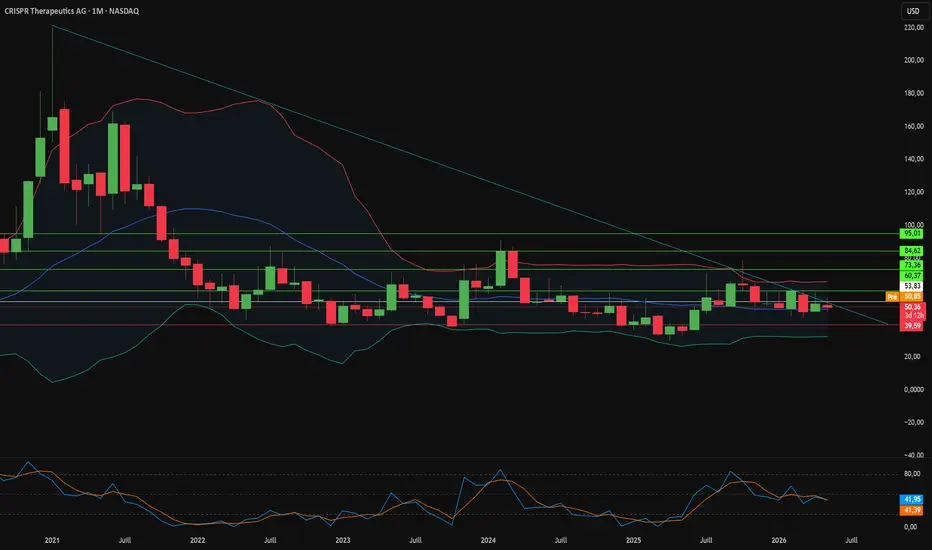Click the 0,0000 value on price scale
The width and height of the screenshot is (932, 550).
(x=914, y=389)
